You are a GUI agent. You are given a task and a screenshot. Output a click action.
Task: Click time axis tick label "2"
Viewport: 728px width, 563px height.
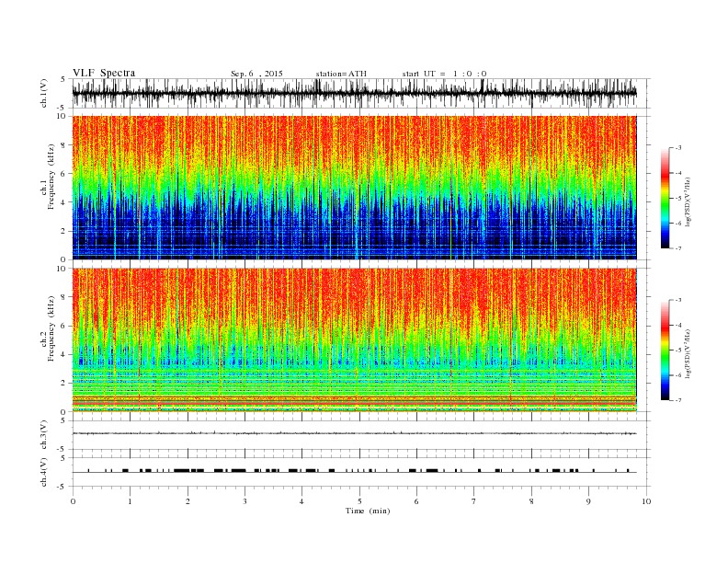188,501
